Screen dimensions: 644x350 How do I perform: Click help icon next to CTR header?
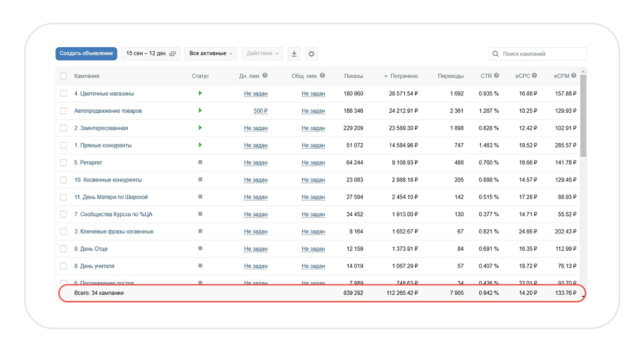496,76
